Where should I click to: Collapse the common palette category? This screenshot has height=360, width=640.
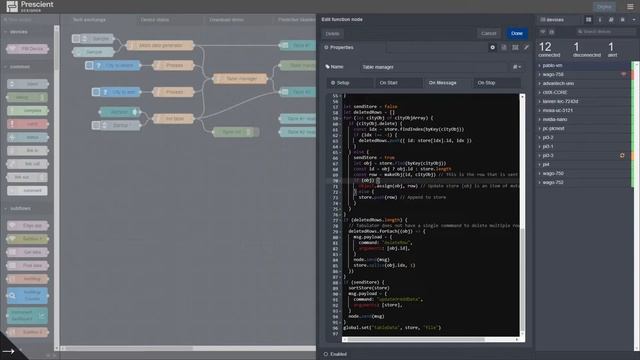17,67
